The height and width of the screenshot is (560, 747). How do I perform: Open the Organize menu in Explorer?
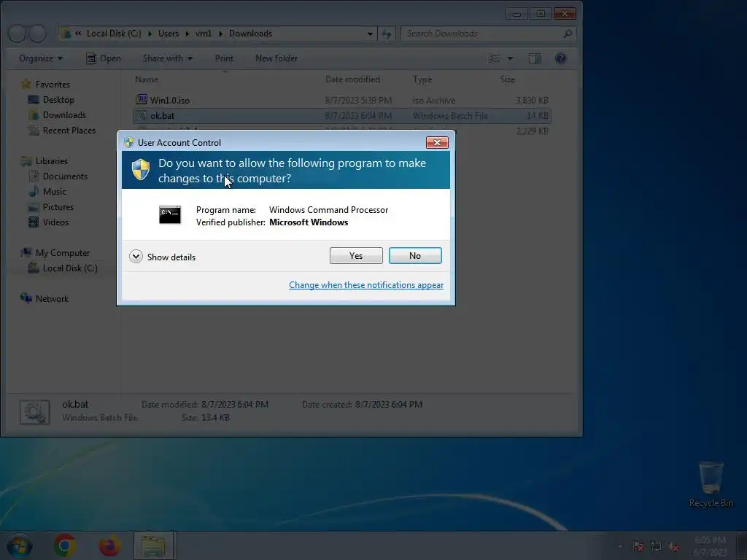[41, 58]
